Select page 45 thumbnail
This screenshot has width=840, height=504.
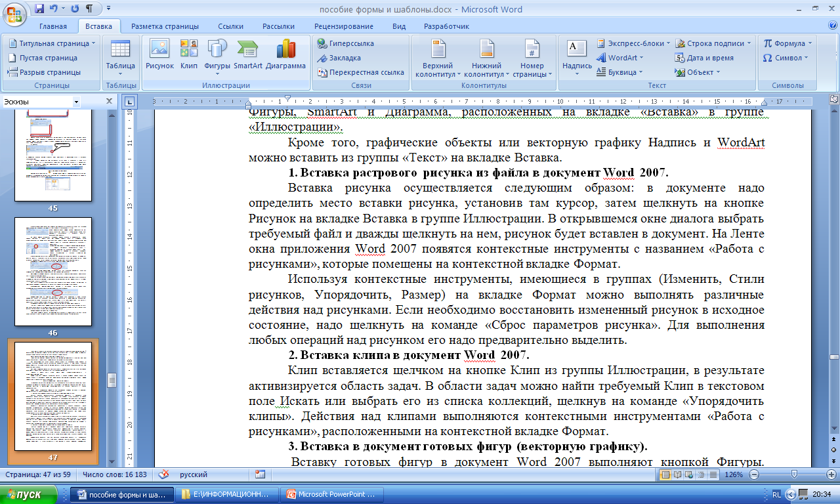(x=53, y=156)
